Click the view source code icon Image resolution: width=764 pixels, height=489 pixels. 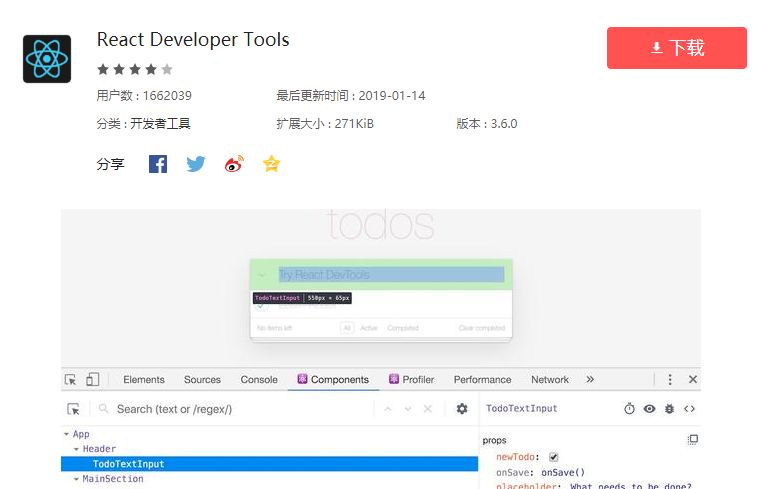click(x=689, y=409)
